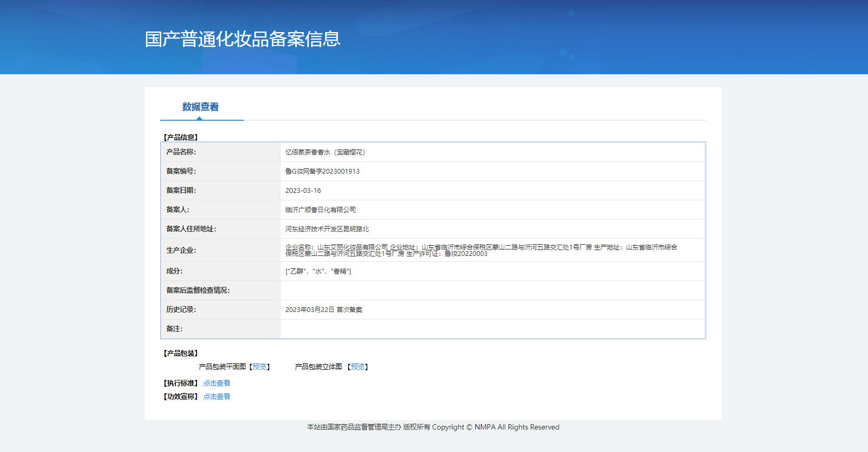This screenshot has width=868, height=452.
Task: Click the 【功效宣称】 heading
Action: click(x=181, y=396)
